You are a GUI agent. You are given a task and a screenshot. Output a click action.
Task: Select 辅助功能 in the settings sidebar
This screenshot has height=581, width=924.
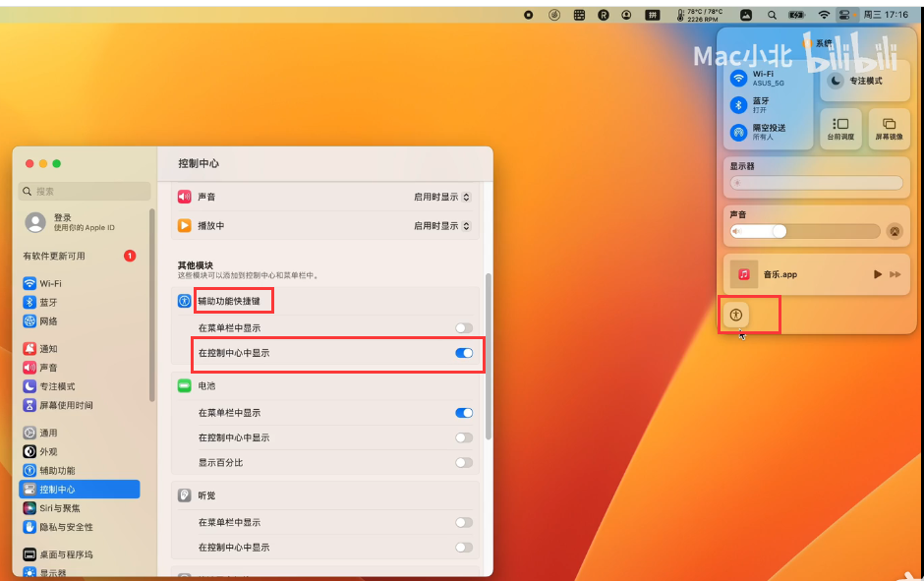80,471
